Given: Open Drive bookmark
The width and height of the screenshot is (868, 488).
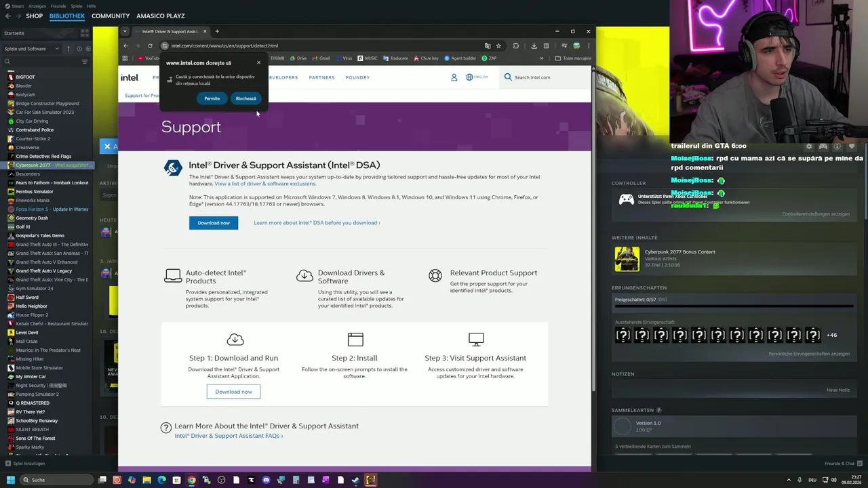Looking at the screenshot, I should [298, 58].
